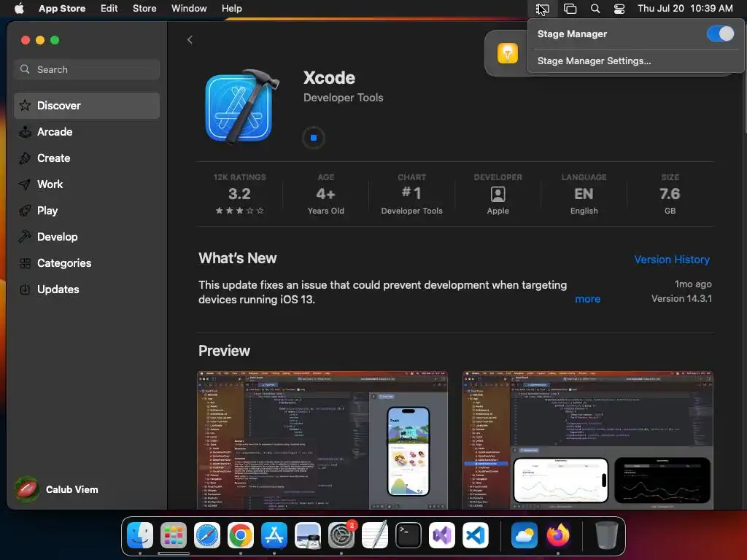Click the EN English language entry
Viewport: 747px width, 560px height.
pos(584,194)
